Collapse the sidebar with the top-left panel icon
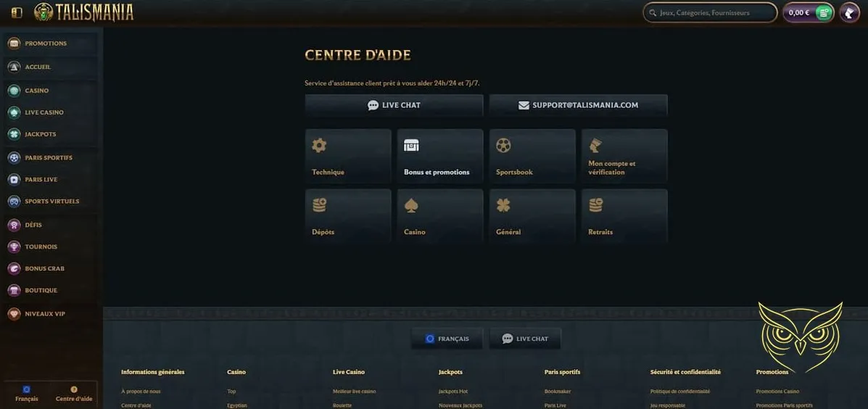 [17, 12]
